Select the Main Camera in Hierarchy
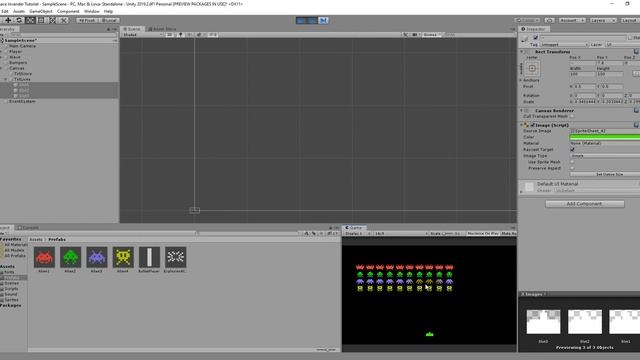Viewport: 640px width, 360px height. [x=22, y=46]
